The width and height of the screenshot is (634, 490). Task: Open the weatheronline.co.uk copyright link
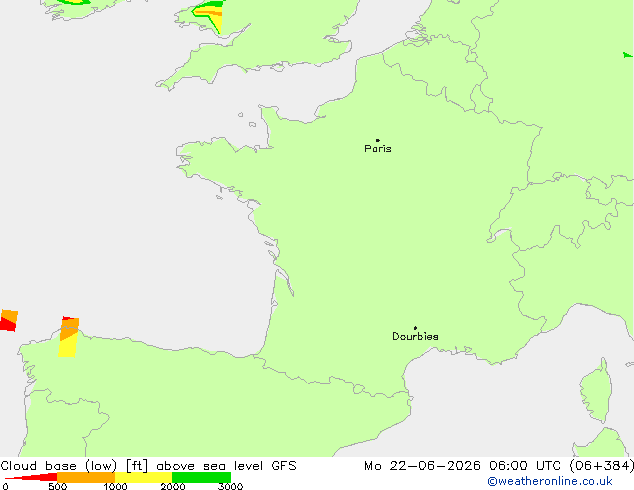pyautogui.click(x=550, y=481)
